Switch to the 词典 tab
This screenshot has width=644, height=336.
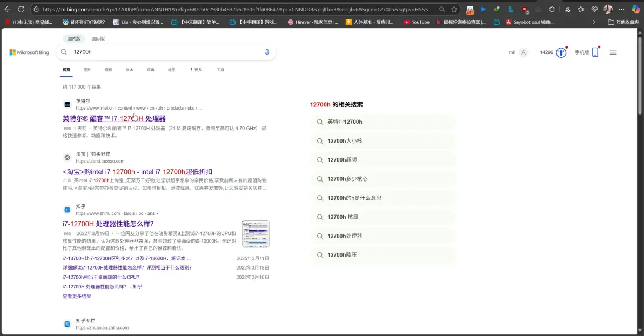point(151,70)
